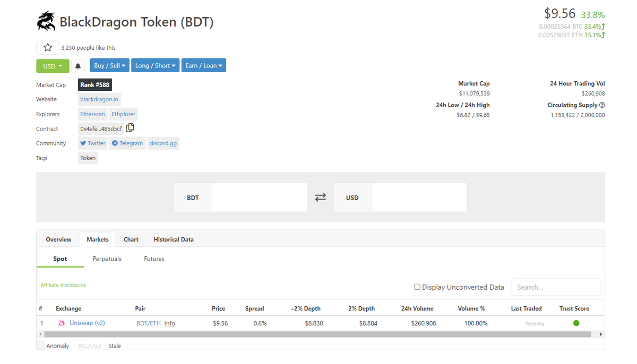This screenshot has width=637, height=364.
Task: Sort by the Last Traded column header
Action: (x=526, y=308)
